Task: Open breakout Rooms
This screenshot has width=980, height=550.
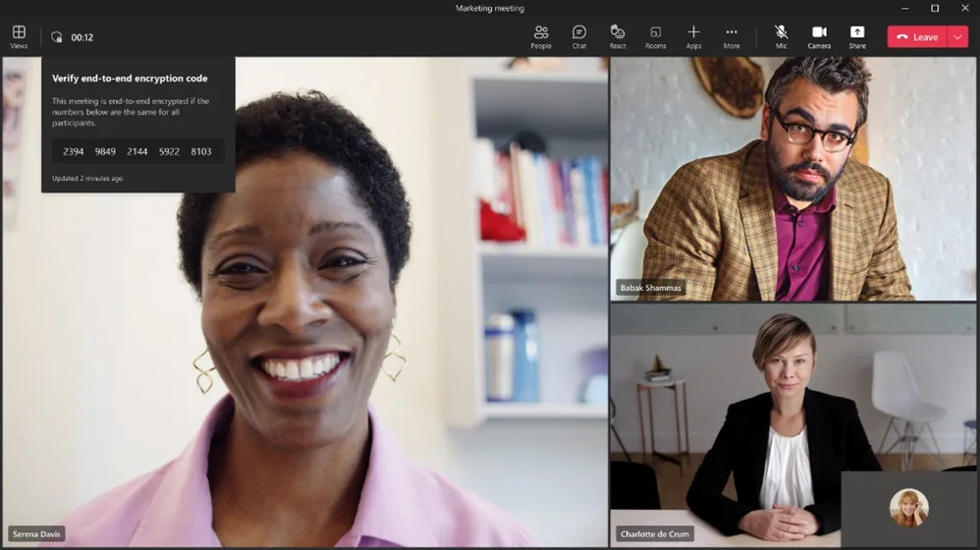Action: (655, 36)
